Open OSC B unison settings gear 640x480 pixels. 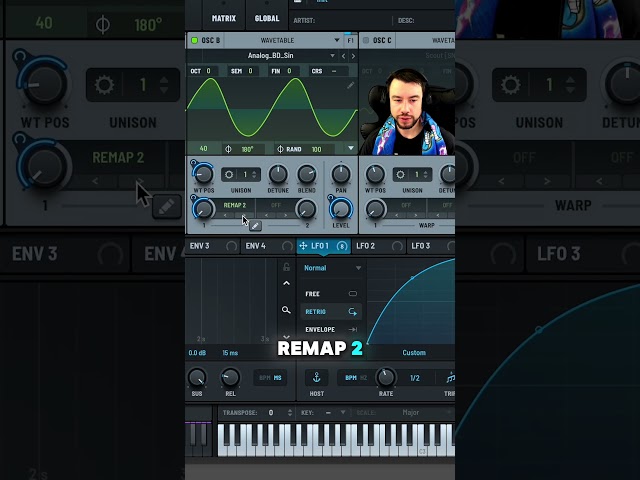click(x=229, y=175)
